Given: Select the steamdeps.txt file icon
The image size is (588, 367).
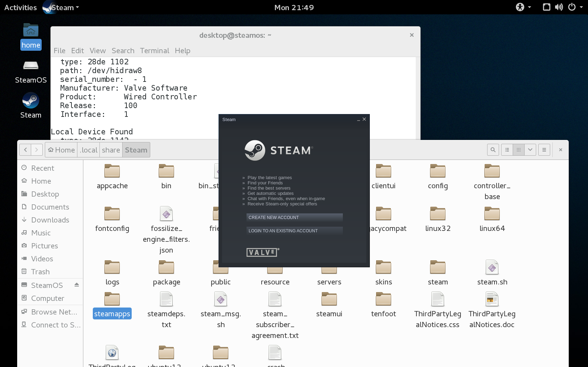Looking at the screenshot, I should pos(166,299).
